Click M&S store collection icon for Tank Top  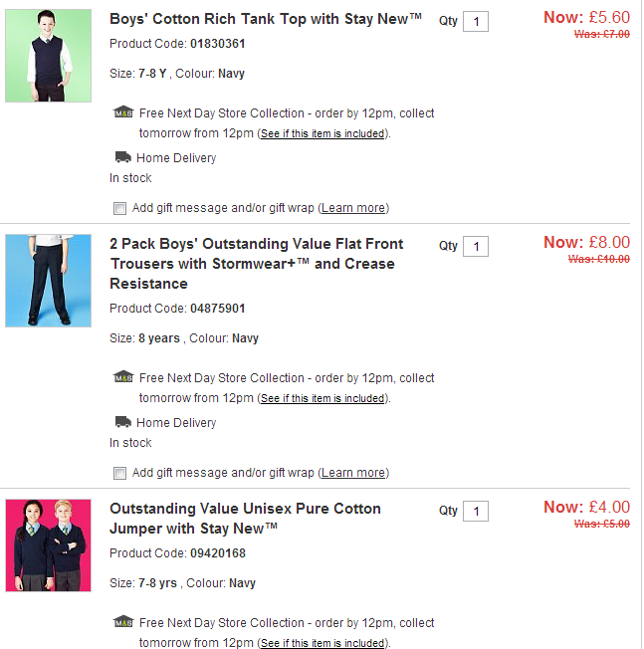123,112
